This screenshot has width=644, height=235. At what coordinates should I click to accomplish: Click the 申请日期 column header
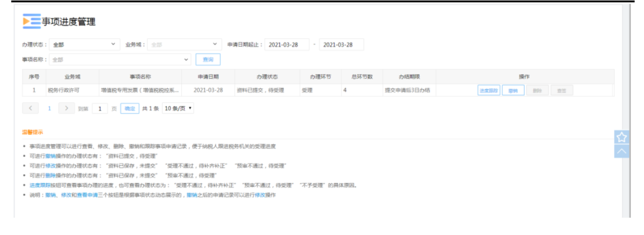tap(208, 77)
